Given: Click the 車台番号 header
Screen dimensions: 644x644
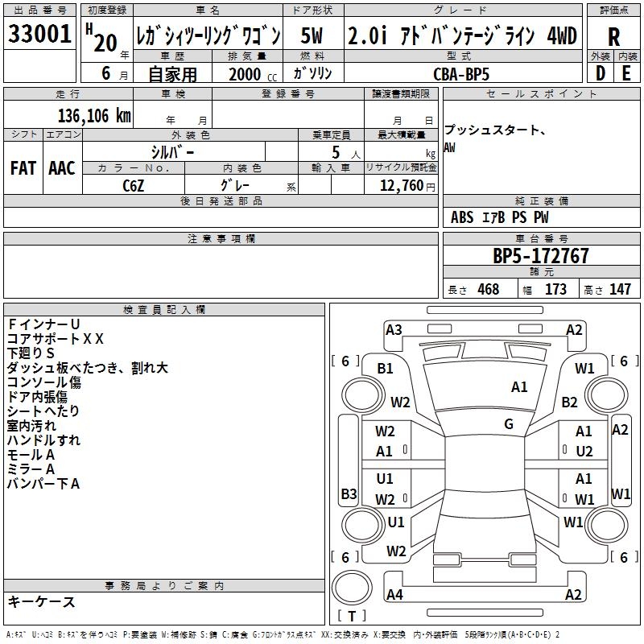Looking at the screenshot, I should [541, 238].
